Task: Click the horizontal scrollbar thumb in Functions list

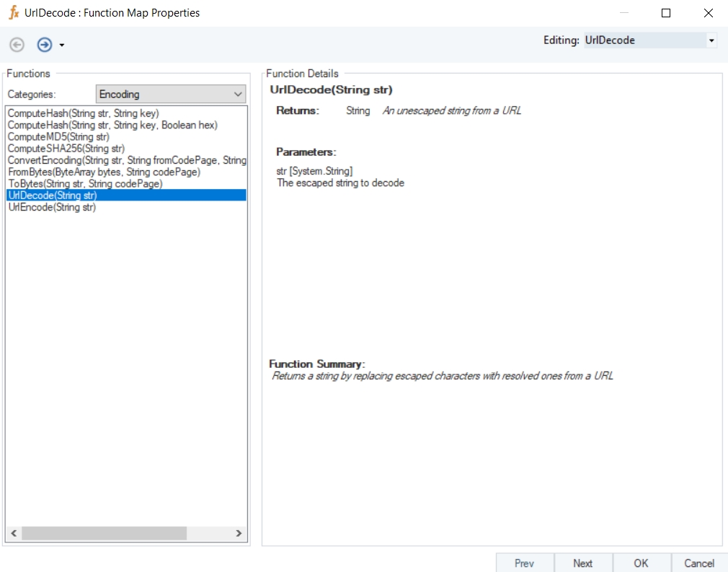Action: click(104, 533)
